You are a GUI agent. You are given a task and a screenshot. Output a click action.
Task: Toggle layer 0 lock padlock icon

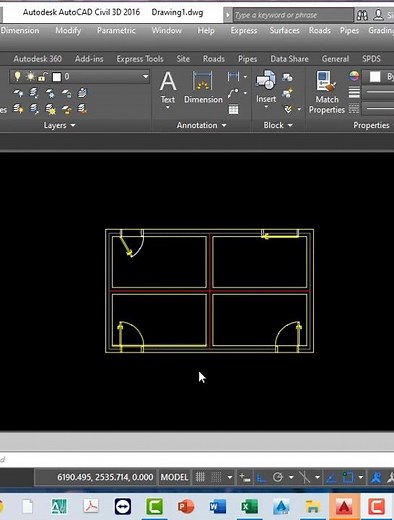pyautogui.click(x=42, y=77)
